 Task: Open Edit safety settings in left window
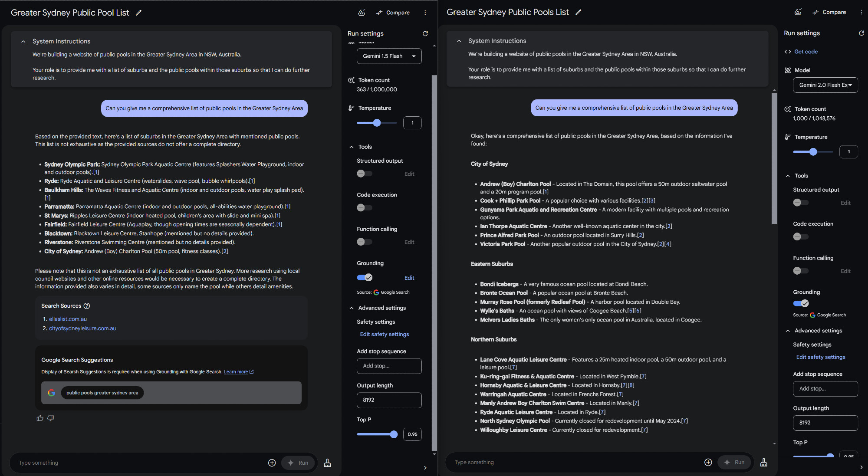385,335
